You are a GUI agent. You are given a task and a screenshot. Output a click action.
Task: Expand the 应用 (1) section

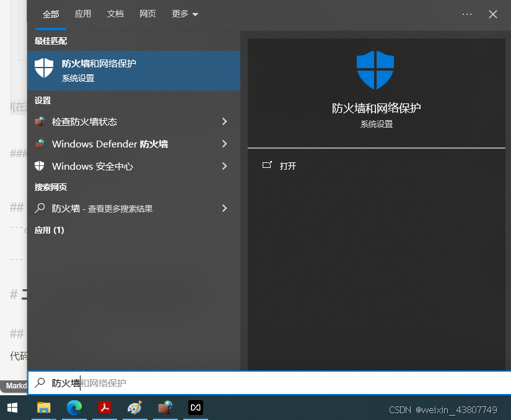(49, 230)
